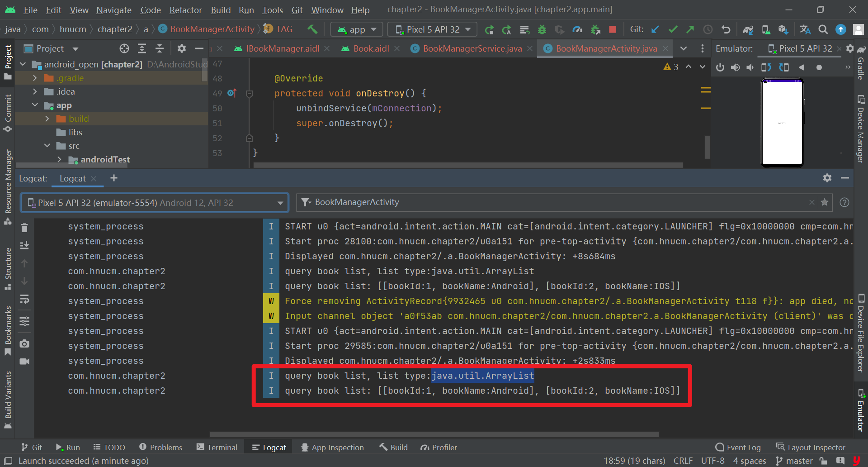
Task: Switch to IBookManager.aidl tab
Action: [x=283, y=48]
